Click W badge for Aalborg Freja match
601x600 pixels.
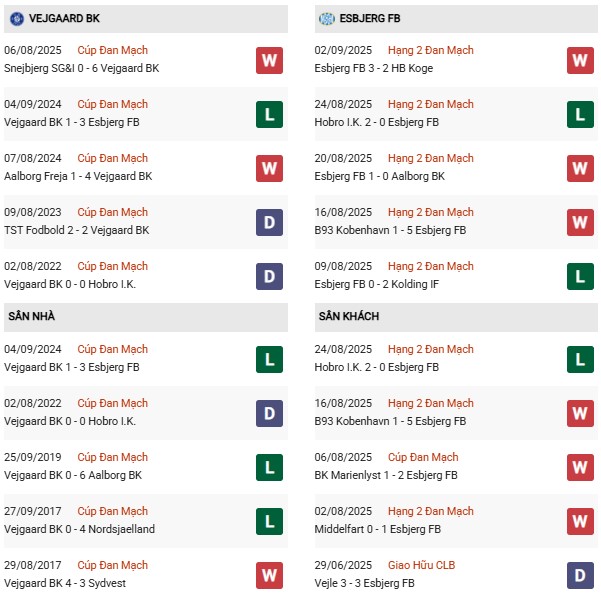point(269,168)
